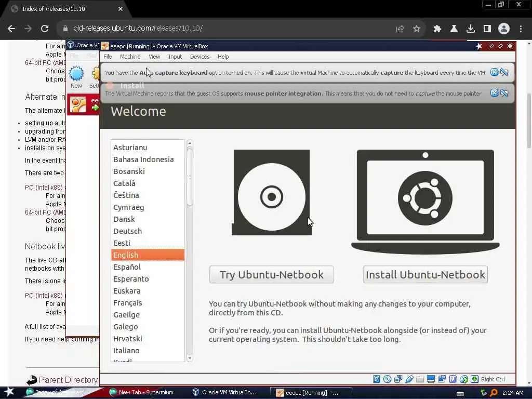Suppress future auto capture keyboard messages

click(504, 72)
